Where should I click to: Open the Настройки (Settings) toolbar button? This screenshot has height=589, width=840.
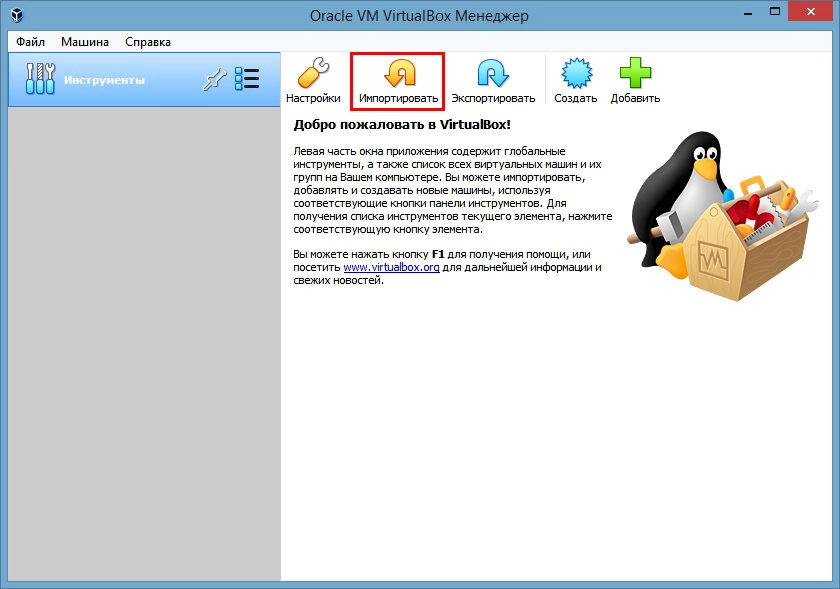(x=313, y=80)
